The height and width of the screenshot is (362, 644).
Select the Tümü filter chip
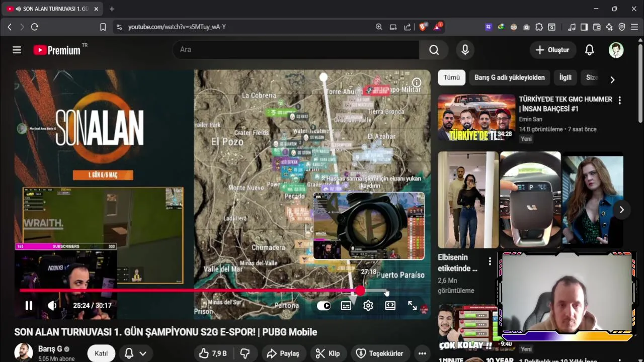coord(451,77)
